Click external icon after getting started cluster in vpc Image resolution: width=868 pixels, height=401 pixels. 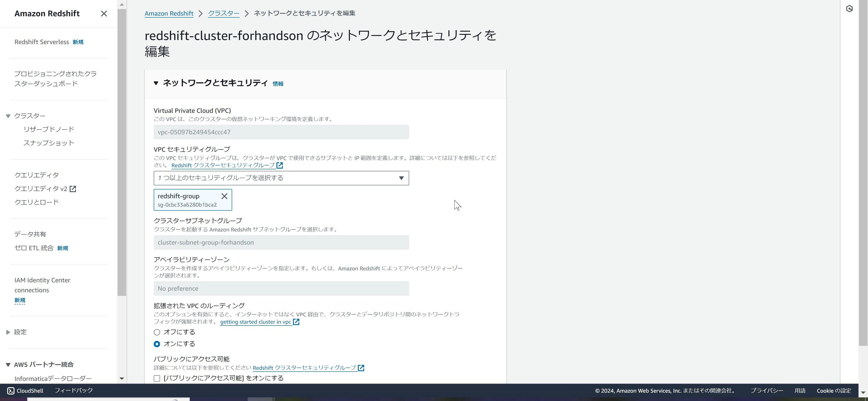click(296, 322)
